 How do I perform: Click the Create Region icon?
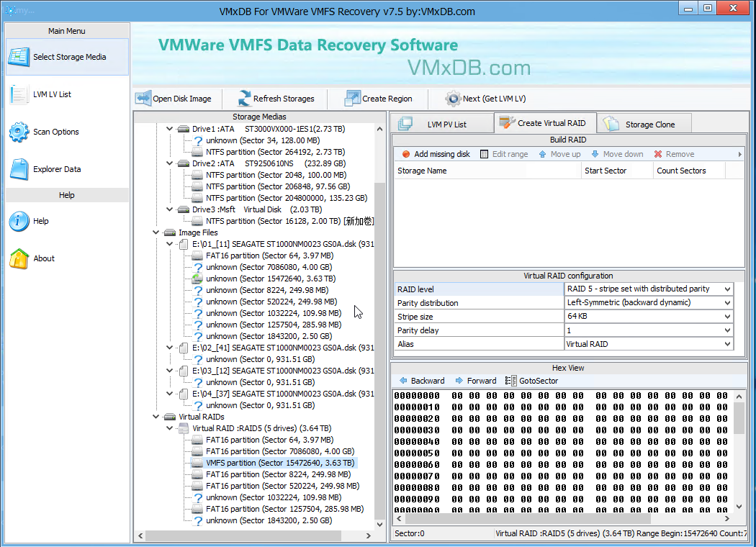point(353,99)
